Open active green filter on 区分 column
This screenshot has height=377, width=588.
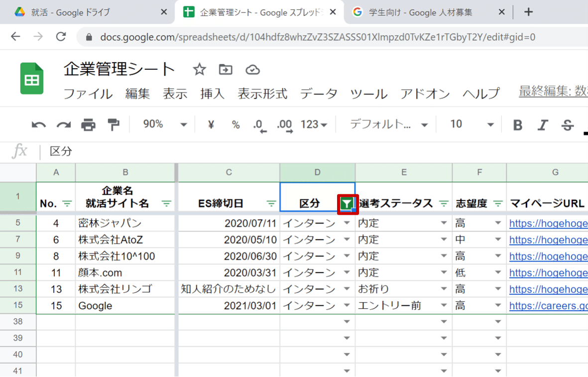[347, 204]
